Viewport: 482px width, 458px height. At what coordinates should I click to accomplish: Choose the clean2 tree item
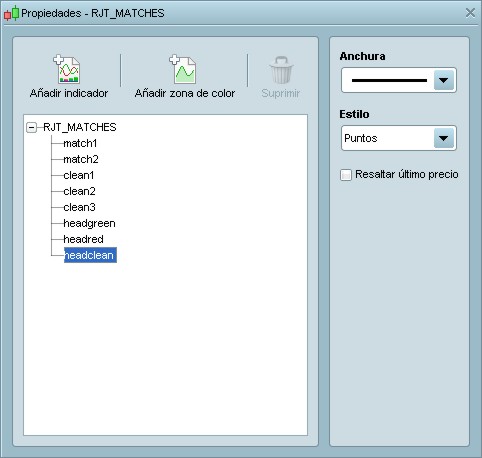click(x=79, y=191)
